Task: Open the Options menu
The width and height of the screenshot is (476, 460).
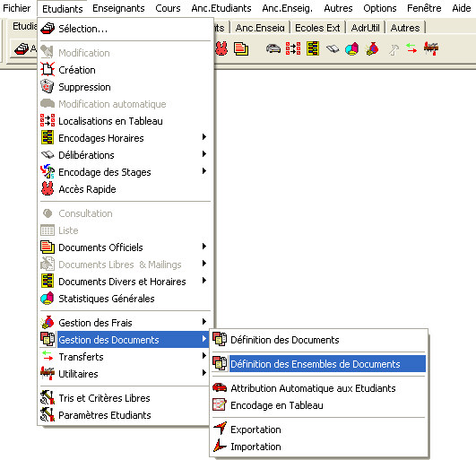Action: [380, 8]
